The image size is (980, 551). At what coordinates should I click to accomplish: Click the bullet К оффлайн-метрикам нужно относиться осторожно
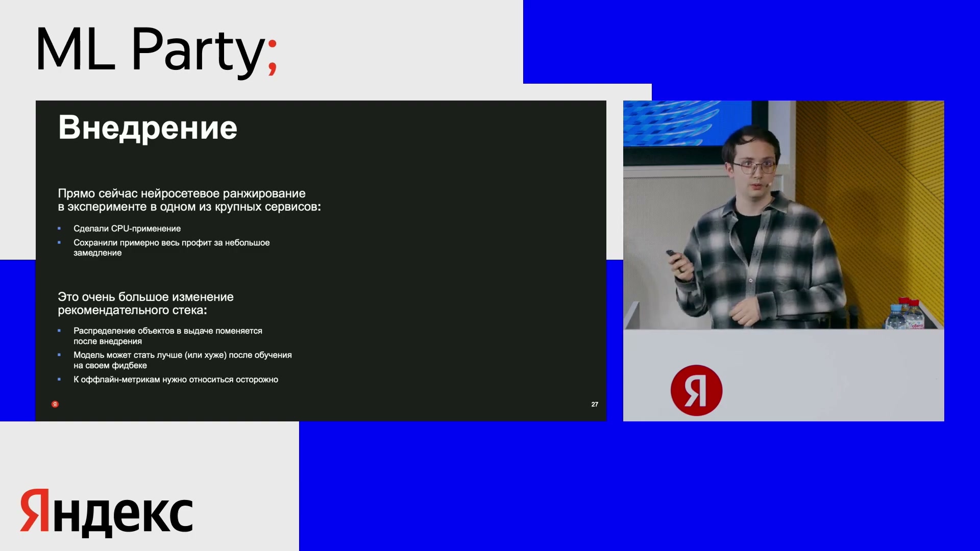pos(176,380)
